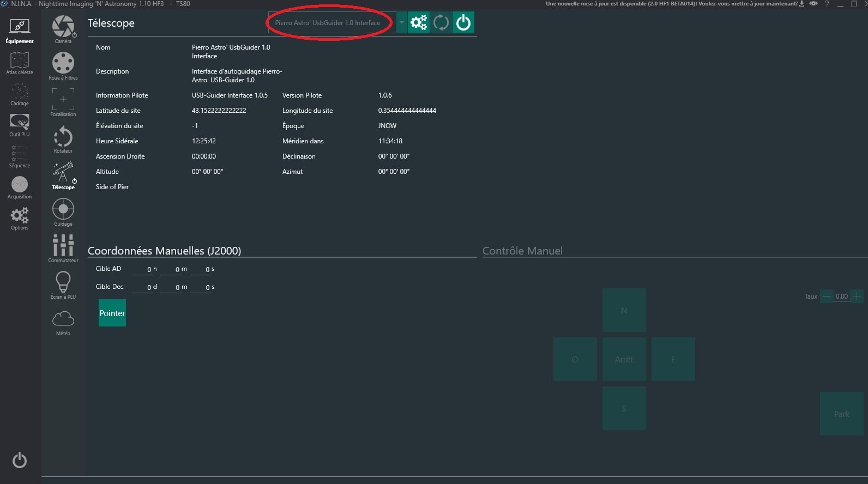Download the available update
This screenshot has width=868, height=484.
pos(801,4)
